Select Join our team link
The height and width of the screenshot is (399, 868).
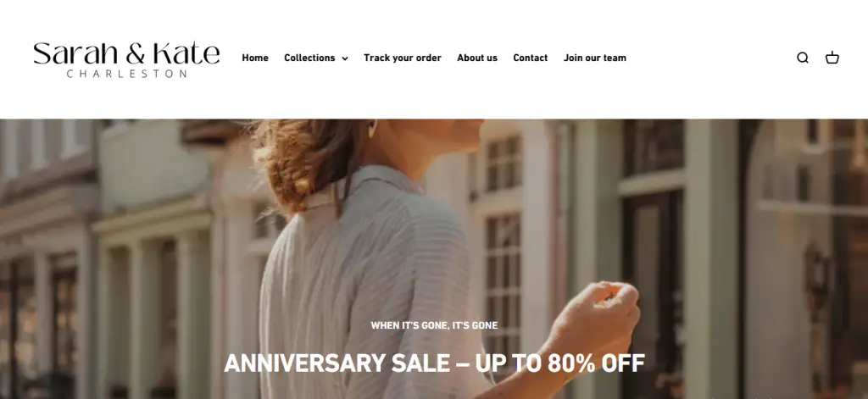(x=595, y=58)
